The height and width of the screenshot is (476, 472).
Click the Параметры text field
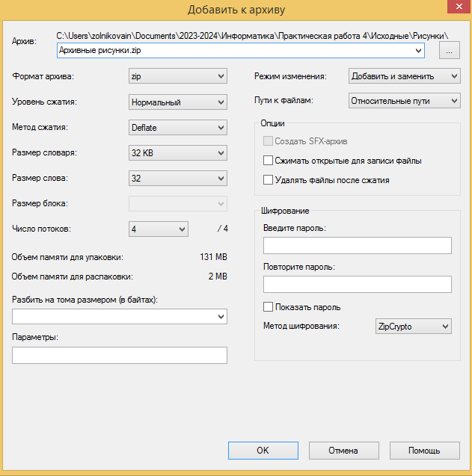[x=120, y=355]
